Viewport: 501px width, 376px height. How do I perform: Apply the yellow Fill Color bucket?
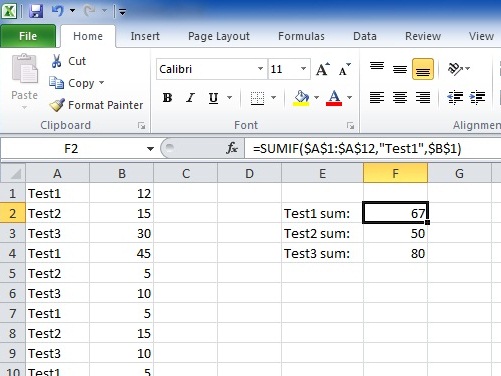pyautogui.click(x=301, y=98)
